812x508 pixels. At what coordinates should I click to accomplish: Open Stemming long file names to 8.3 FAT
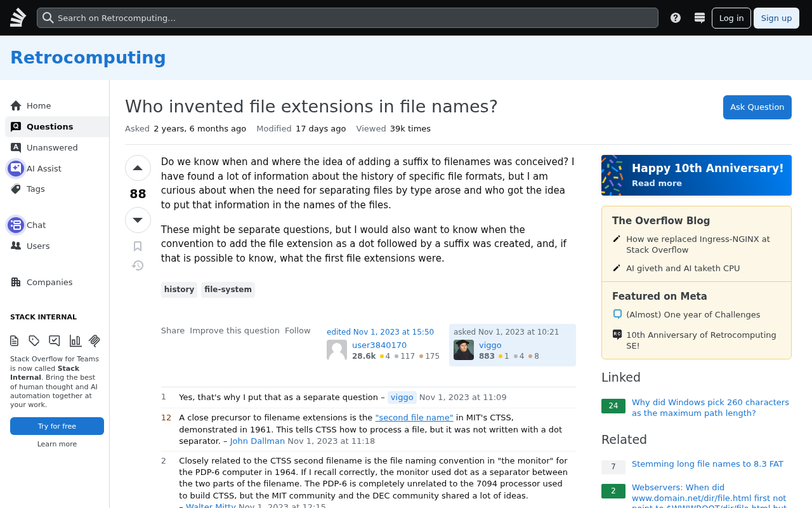coord(707,464)
